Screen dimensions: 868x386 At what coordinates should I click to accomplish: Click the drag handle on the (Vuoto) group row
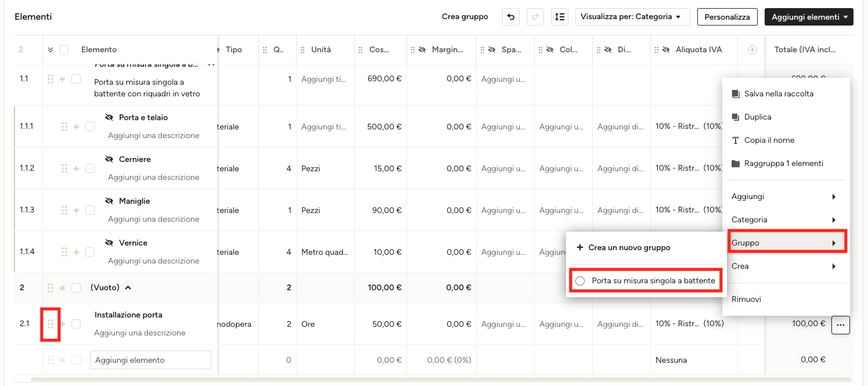click(51, 287)
